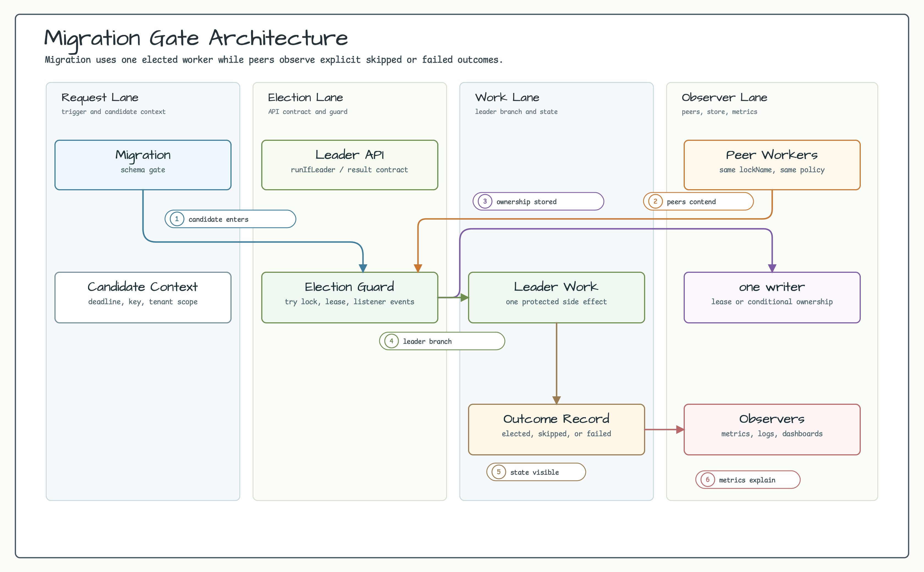This screenshot has width=924, height=572.
Task: Click the one writer node
Action: point(772,297)
